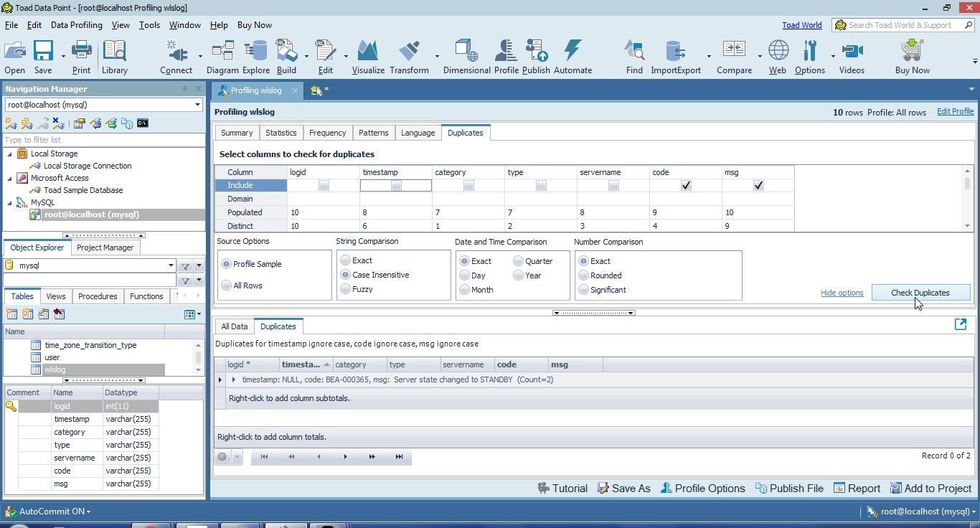The width and height of the screenshot is (980, 528).
Task: Switch to the Project Manager tab
Action: coord(105,247)
